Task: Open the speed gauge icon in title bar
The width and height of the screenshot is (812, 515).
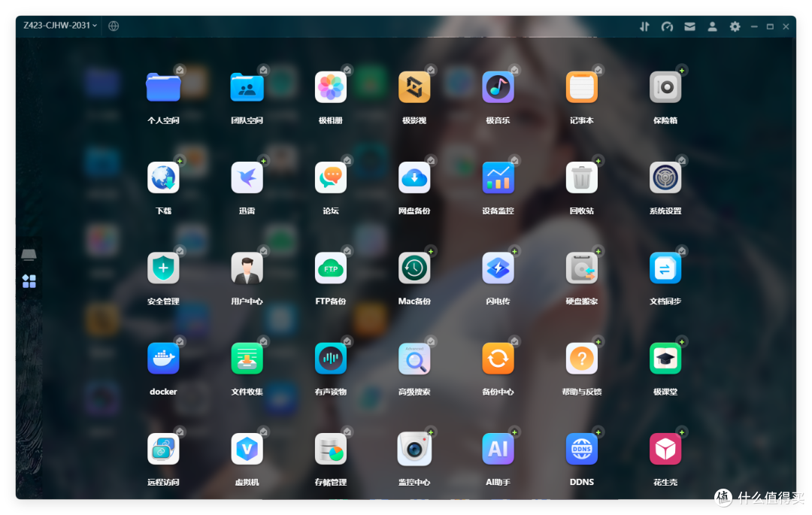Action: coord(667,26)
